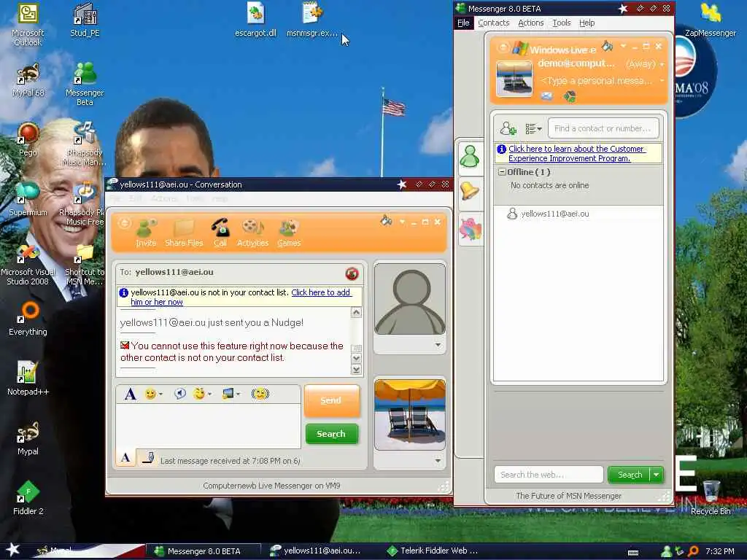Select escargot.dll file on desktop

tap(255, 20)
